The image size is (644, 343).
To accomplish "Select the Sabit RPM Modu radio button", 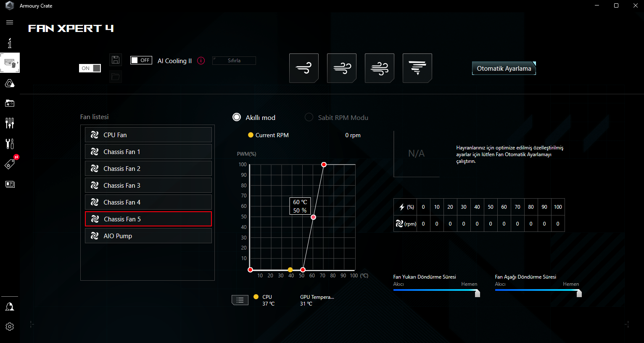I will coord(309,117).
